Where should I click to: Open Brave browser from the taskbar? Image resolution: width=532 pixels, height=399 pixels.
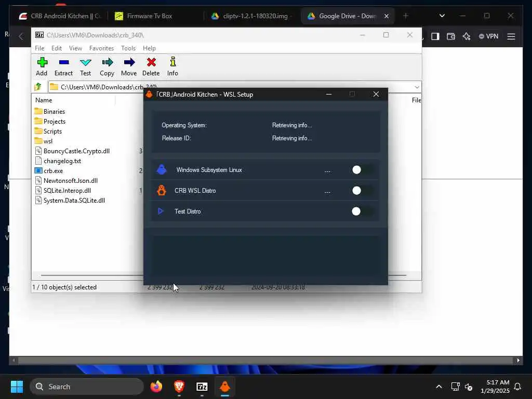point(179,387)
